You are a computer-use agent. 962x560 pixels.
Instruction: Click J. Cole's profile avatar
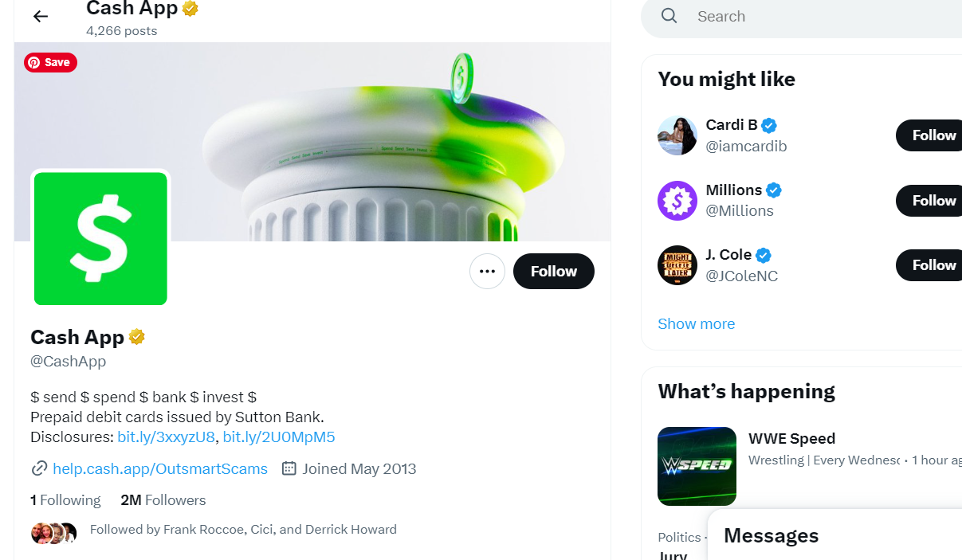[x=677, y=265]
